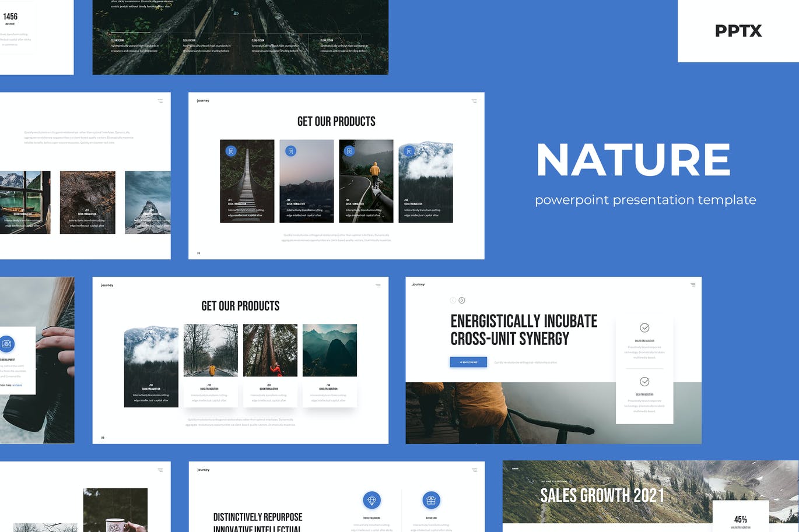Open hamburger menu on slide 31 Get Our Products
This screenshot has height=532, width=799.
(x=474, y=101)
